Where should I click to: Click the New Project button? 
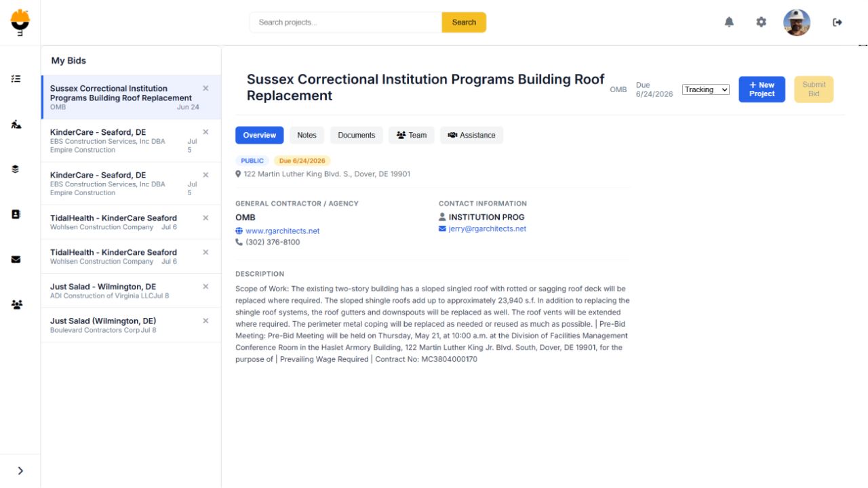point(762,89)
